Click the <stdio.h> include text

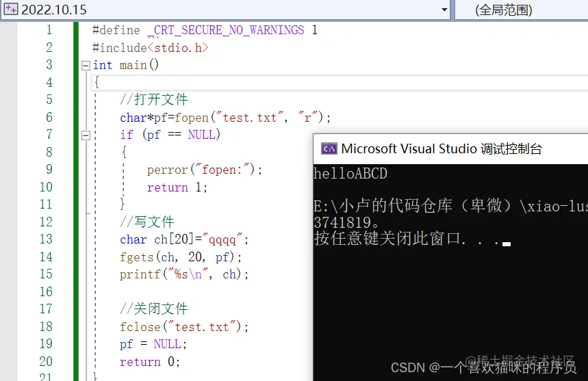178,48
